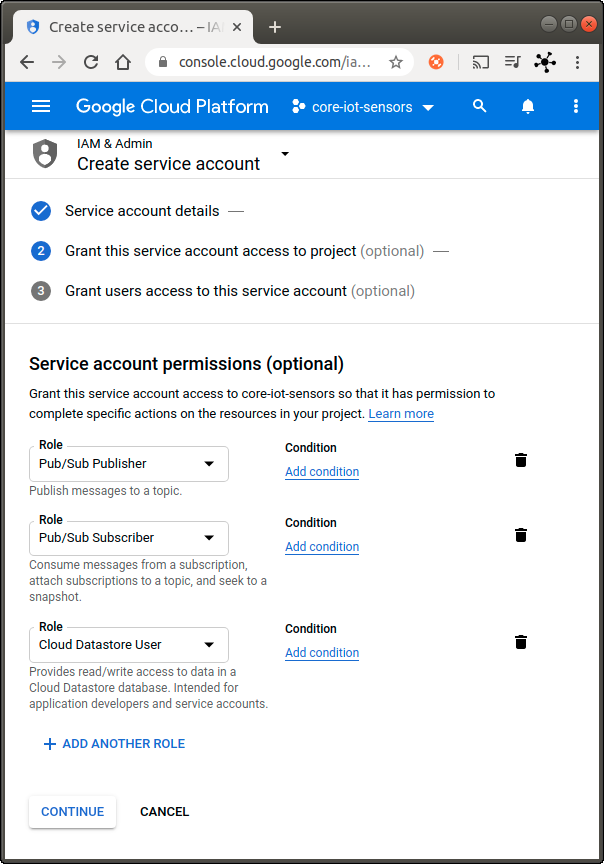Open a new browser tab
Viewport: 604px width, 864px height.
(275, 27)
